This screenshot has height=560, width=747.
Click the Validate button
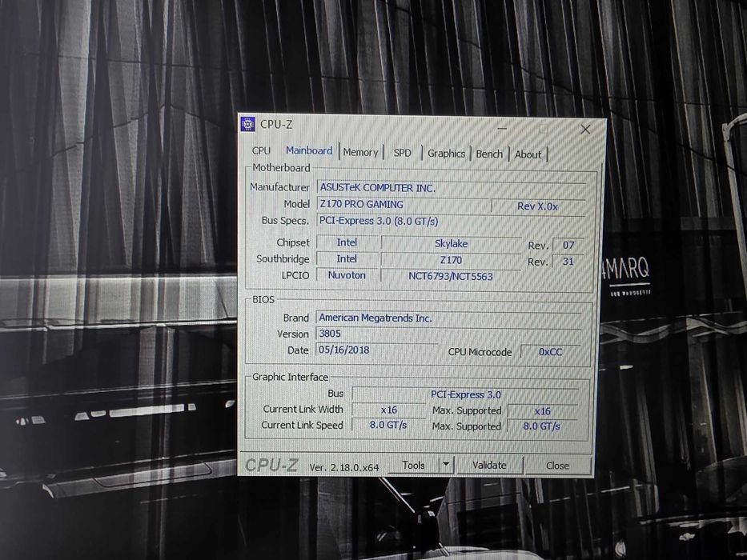(490, 466)
